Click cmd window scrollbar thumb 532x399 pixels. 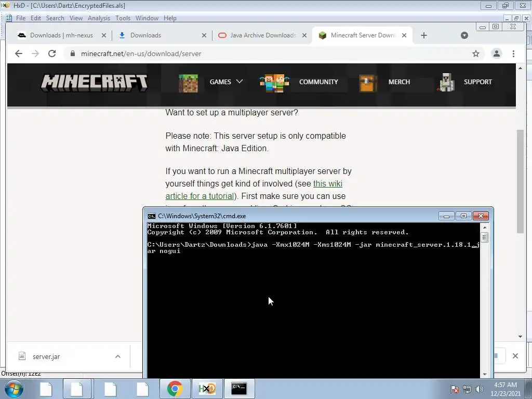tap(485, 237)
